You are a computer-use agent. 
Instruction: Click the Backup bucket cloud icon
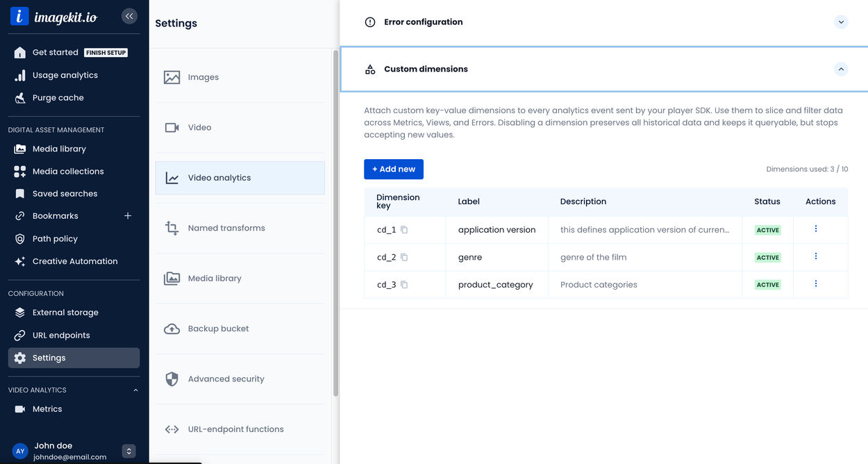click(172, 329)
